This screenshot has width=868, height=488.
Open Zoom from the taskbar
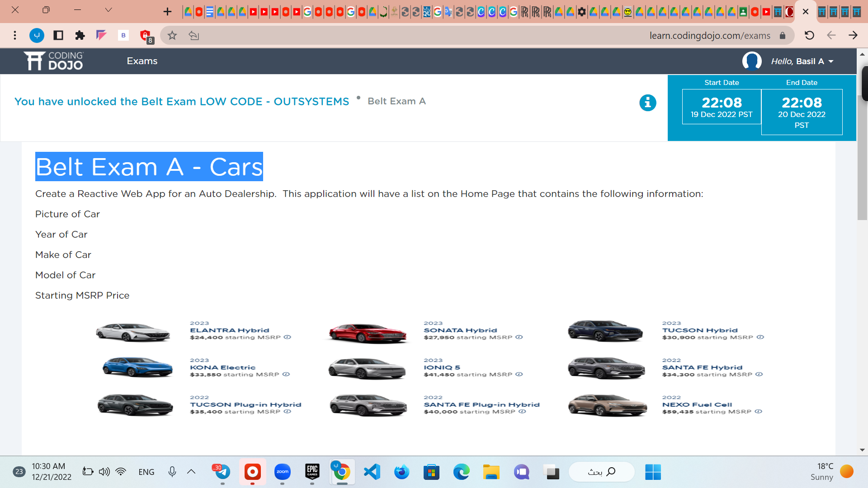(283, 472)
